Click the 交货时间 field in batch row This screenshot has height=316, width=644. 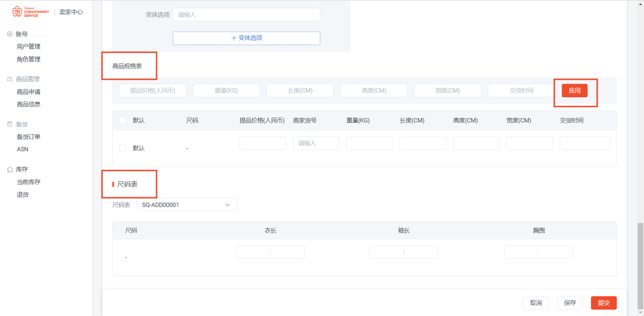point(521,91)
